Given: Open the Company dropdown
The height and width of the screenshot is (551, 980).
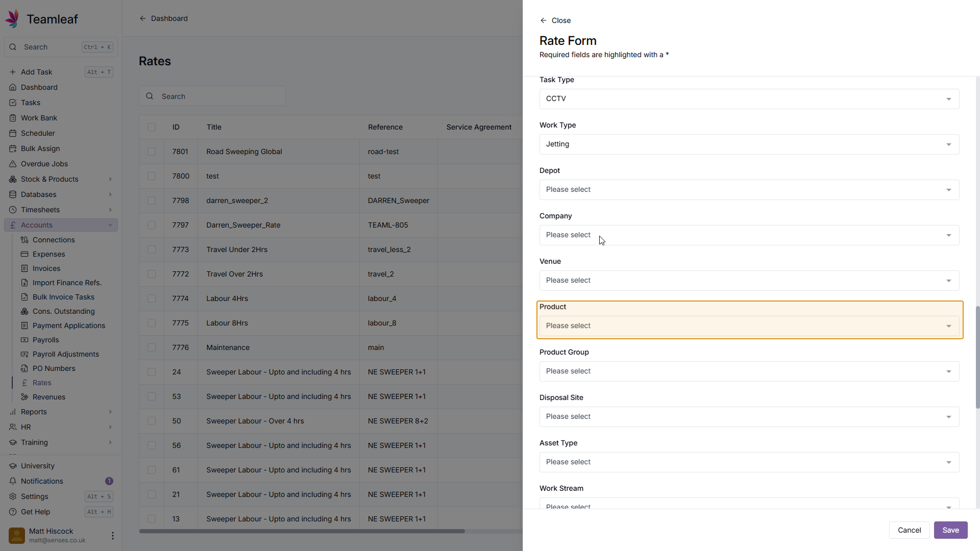Looking at the screenshot, I should point(749,235).
